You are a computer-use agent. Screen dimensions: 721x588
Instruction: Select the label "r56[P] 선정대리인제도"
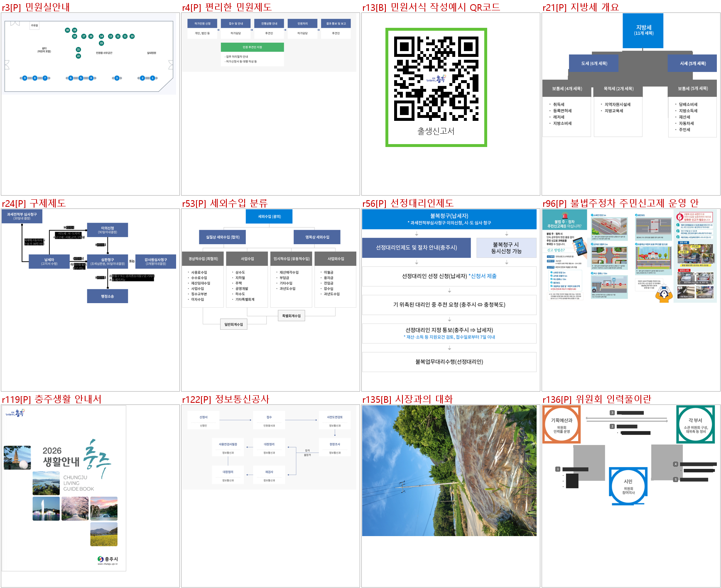408,203
